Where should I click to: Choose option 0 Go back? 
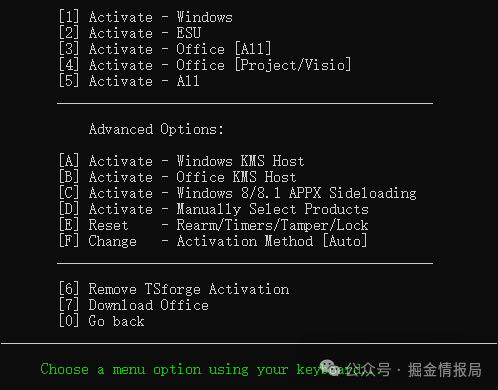102,321
